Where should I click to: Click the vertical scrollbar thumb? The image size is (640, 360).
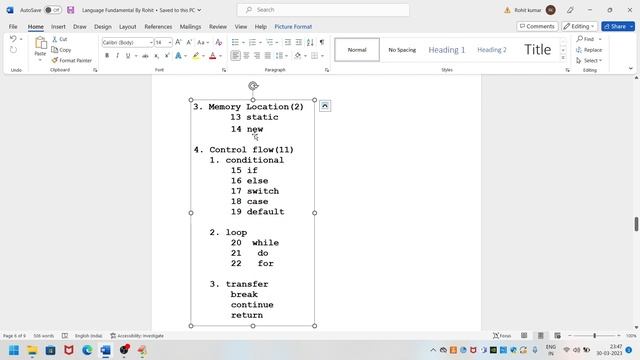pos(636,224)
